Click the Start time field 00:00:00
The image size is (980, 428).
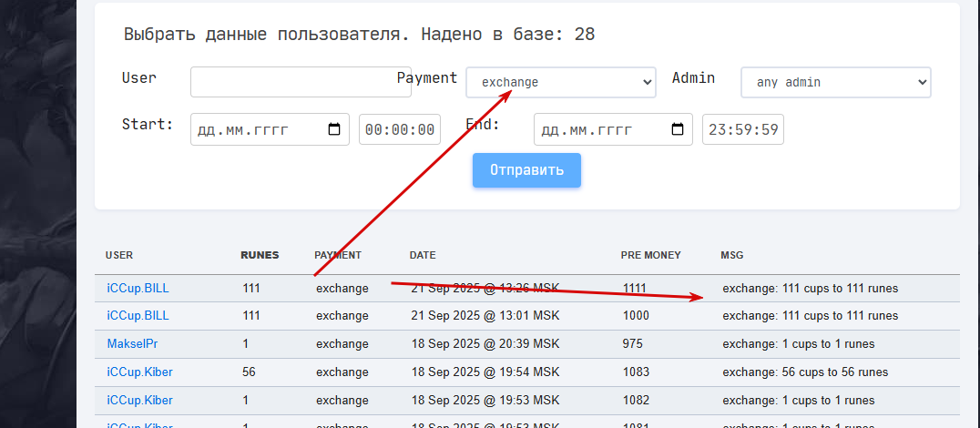pos(399,129)
